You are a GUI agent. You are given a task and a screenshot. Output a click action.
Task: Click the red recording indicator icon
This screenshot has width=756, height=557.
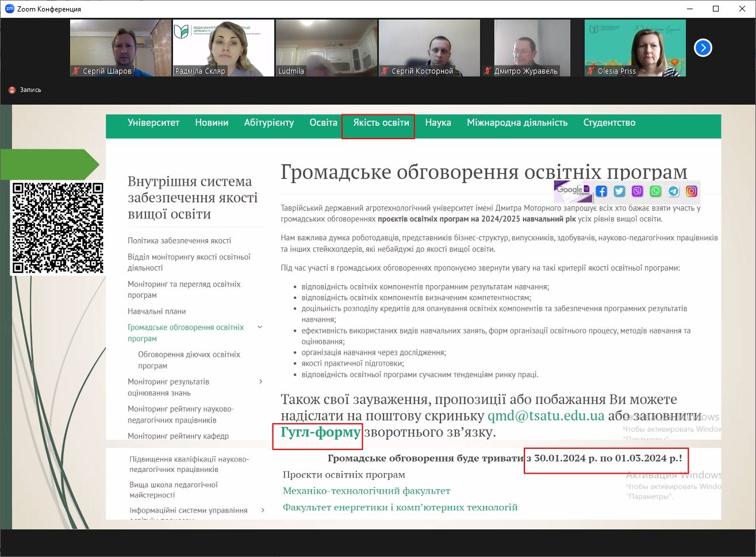12,90
